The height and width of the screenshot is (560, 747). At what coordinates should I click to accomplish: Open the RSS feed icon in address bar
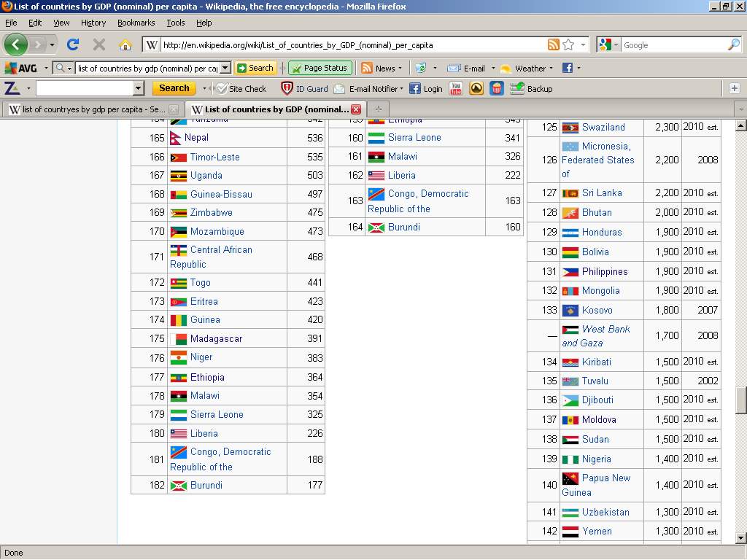(x=553, y=44)
